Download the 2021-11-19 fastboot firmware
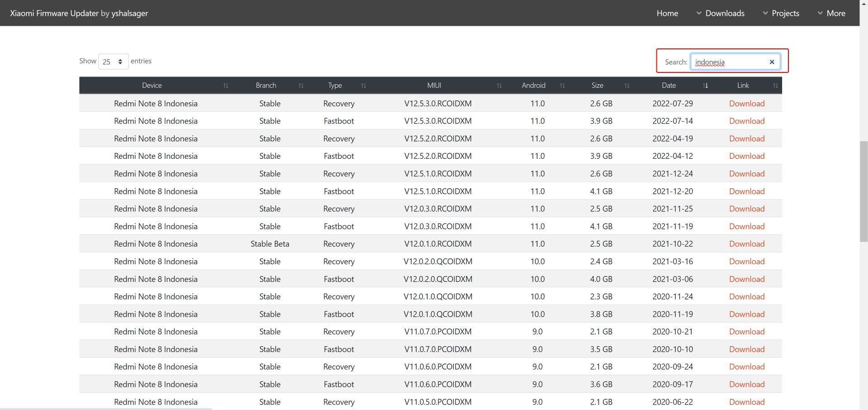Screen dimensions: 868x410 pyautogui.click(x=747, y=226)
